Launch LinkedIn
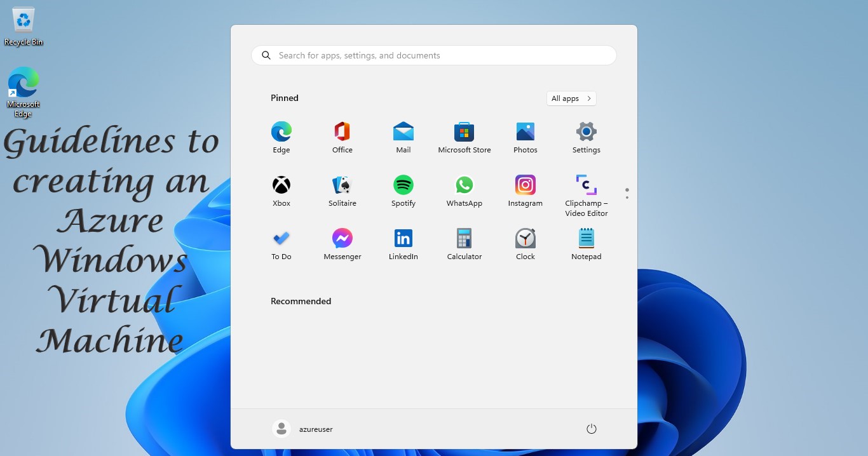 click(x=403, y=244)
